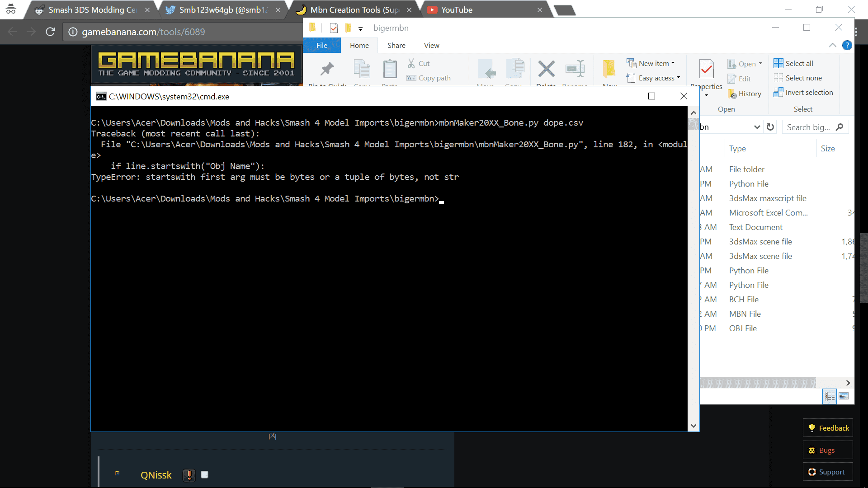Select the MBN File row
Screen dimensions: 868x488
tap(777, 314)
